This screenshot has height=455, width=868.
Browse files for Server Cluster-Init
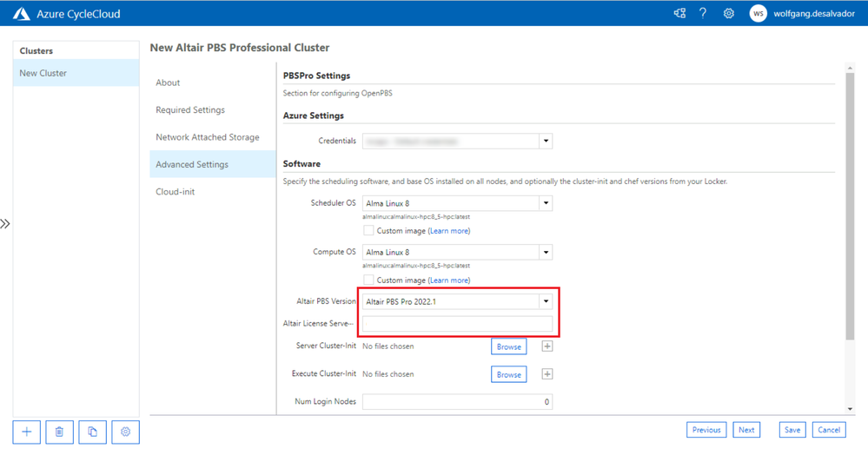509,346
